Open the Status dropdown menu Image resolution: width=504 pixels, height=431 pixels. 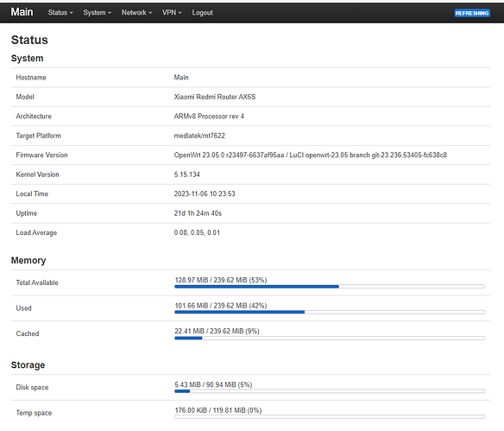[x=60, y=13]
